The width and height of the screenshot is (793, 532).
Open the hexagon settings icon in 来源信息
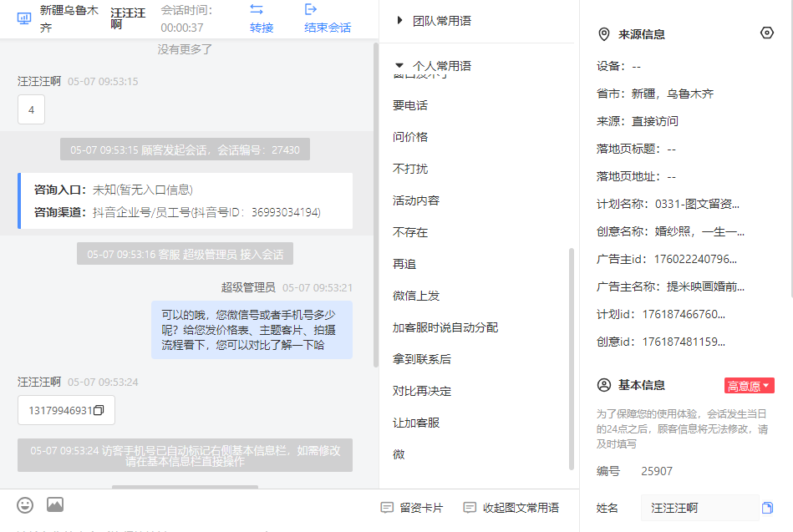[x=767, y=33]
